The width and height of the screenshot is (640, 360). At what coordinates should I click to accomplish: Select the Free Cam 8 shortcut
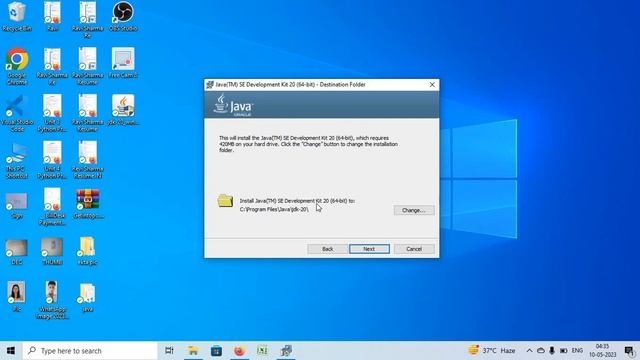pos(123,63)
